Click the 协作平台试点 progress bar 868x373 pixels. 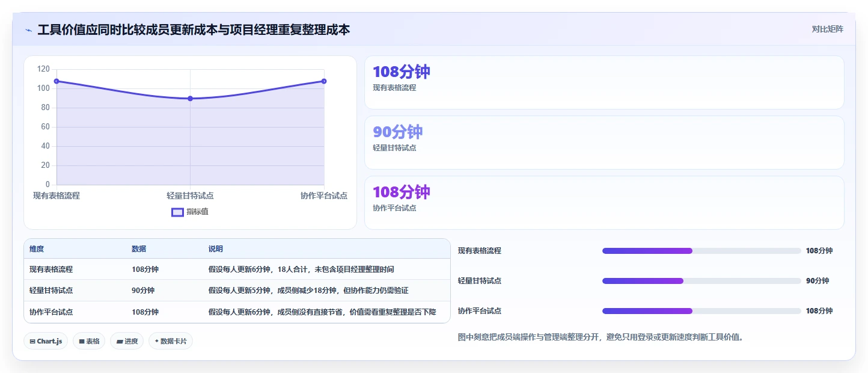701,311
